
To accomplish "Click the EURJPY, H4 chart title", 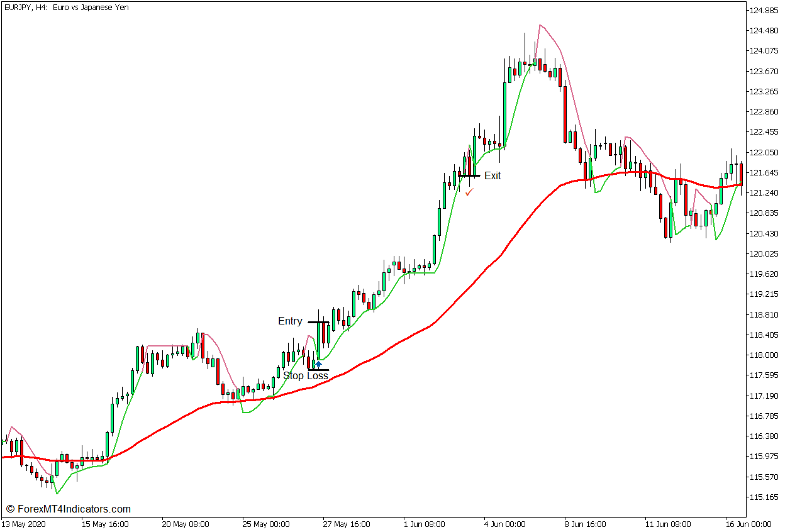I will (65, 8).
